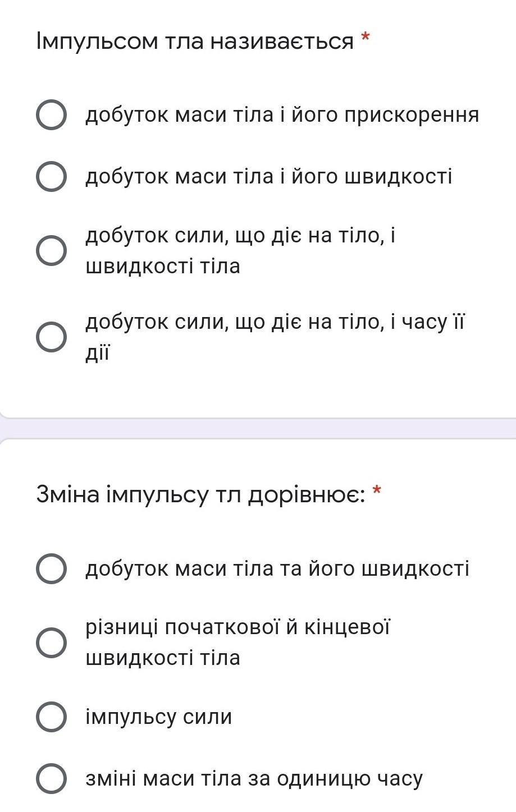This screenshot has height=812, width=516.
Task: Pick radio circle for 'зміні маси тіла за одиницю часу'
Action: tap(51, 778)
